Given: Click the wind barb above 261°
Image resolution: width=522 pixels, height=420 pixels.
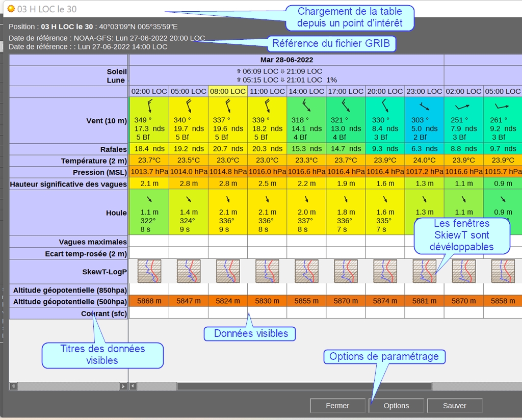Looking at the screenshot, I should coord(502,107).
